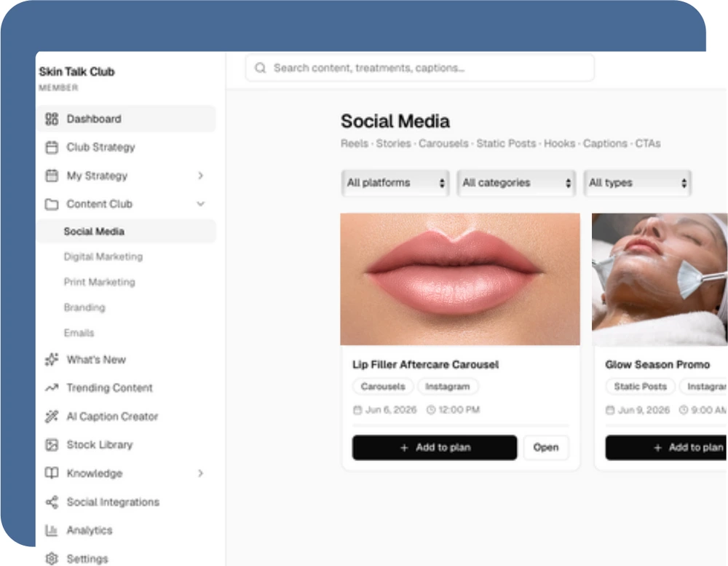The image size is (728, 566).
Task: Click the Skin Talk Club title
Action: [x=76, y=71]
